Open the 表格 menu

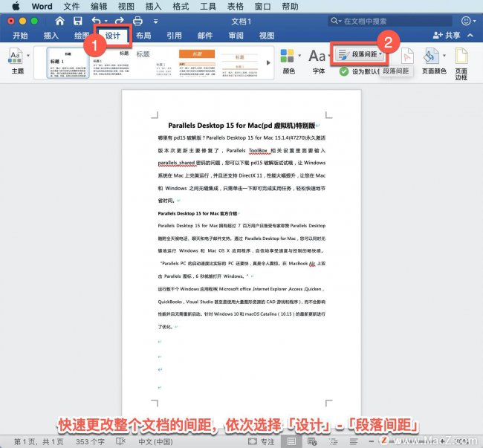[236, 6]
